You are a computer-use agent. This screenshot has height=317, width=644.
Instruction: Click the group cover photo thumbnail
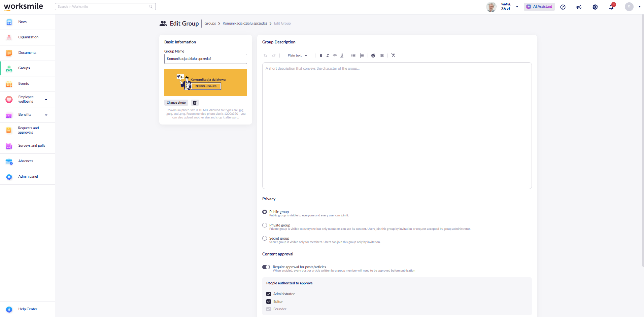[206, 82]
